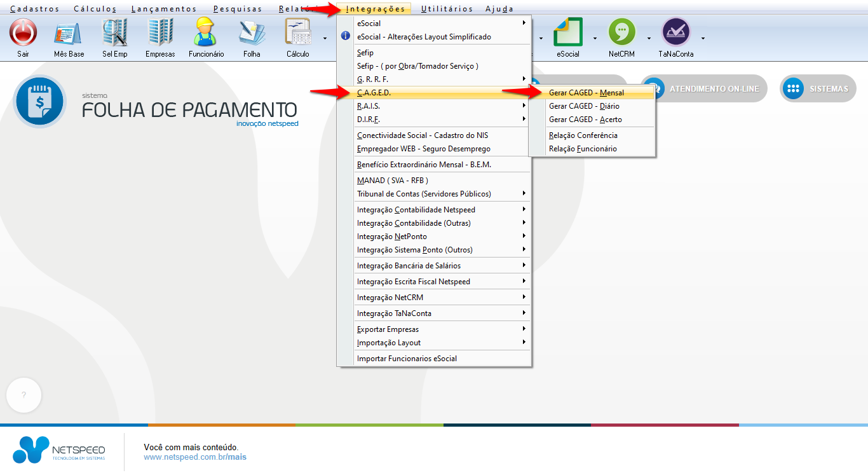Choose Gerar CAGED - Diário
The height and width of the screenshot is (475, 868).
click(x=592, y=106)
